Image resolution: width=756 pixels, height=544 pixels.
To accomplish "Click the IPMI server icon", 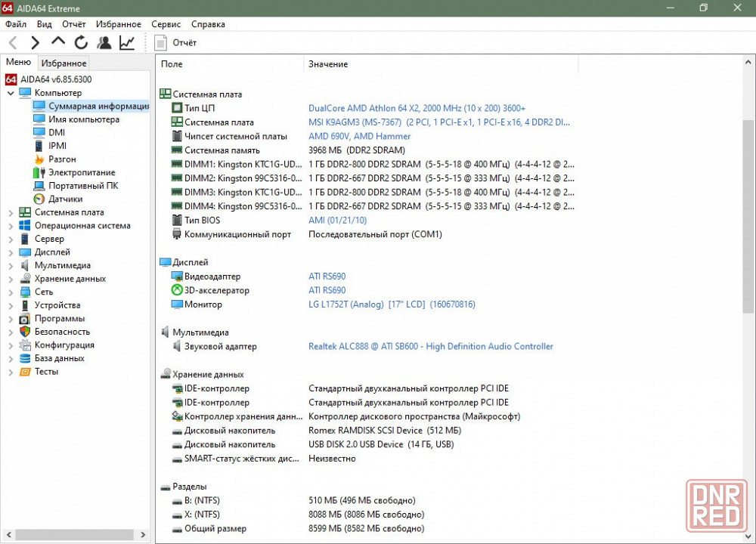I will (x=39, y=146).
